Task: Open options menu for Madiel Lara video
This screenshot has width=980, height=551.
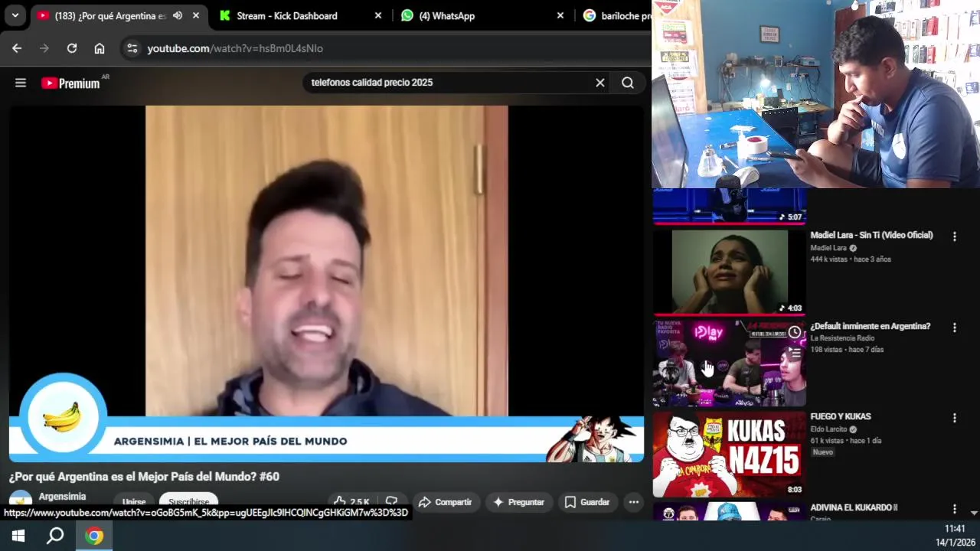Action: (954, 237)
